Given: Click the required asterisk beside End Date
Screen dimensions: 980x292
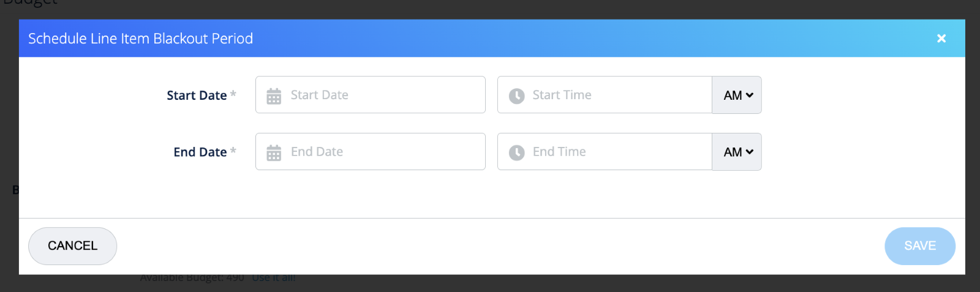Looking at the screenshot, I should coord(233,151).
